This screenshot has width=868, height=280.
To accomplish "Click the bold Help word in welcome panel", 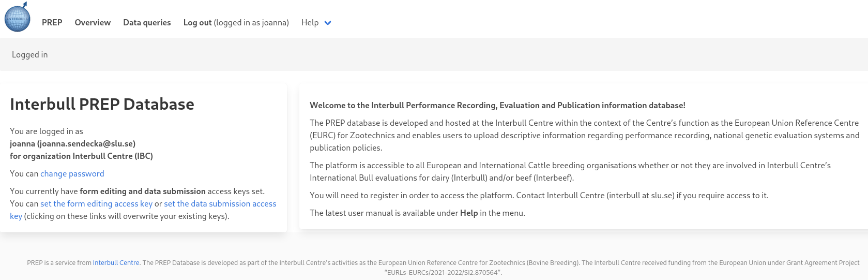I will point(469,213).
